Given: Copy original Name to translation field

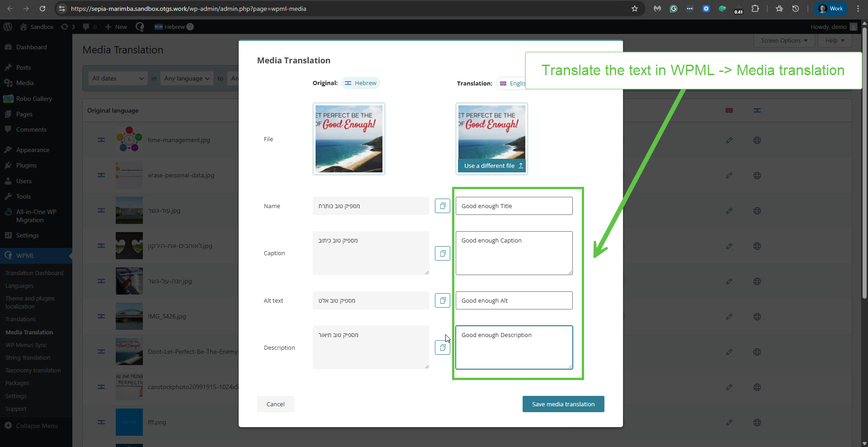Looking at the screenshot, I should coord(443,206).
